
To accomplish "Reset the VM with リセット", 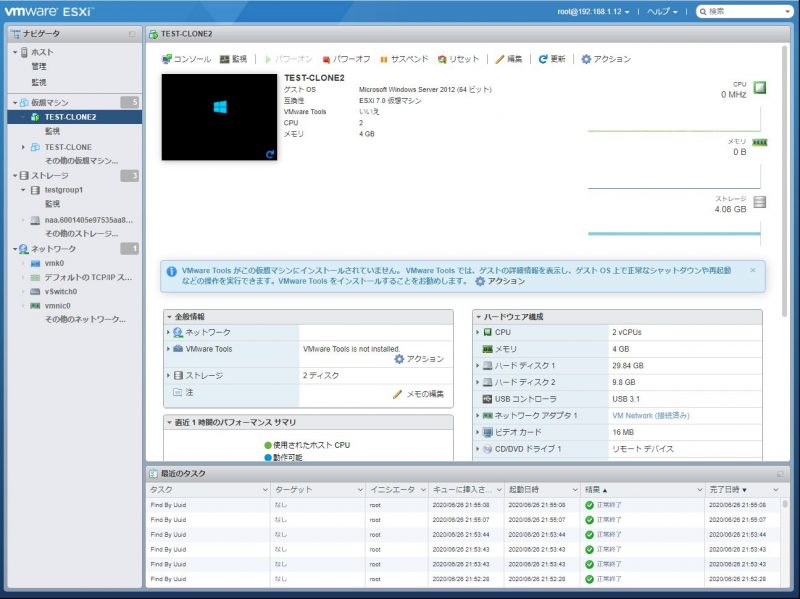I will click(458, 59).
